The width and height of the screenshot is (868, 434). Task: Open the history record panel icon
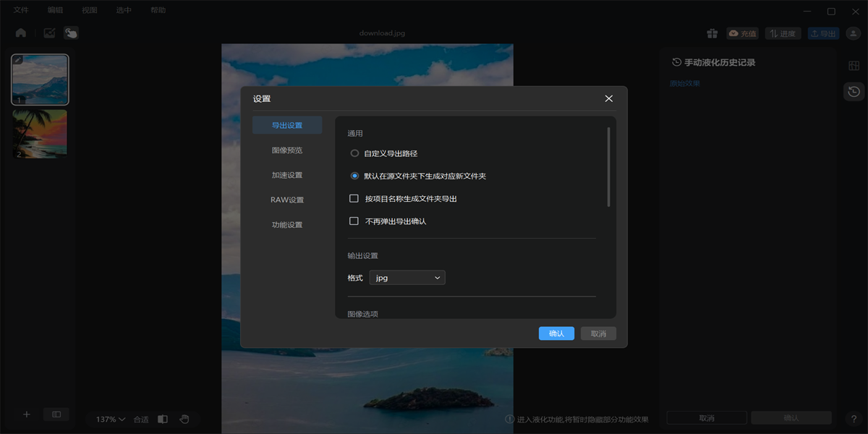tap(854, 91)
